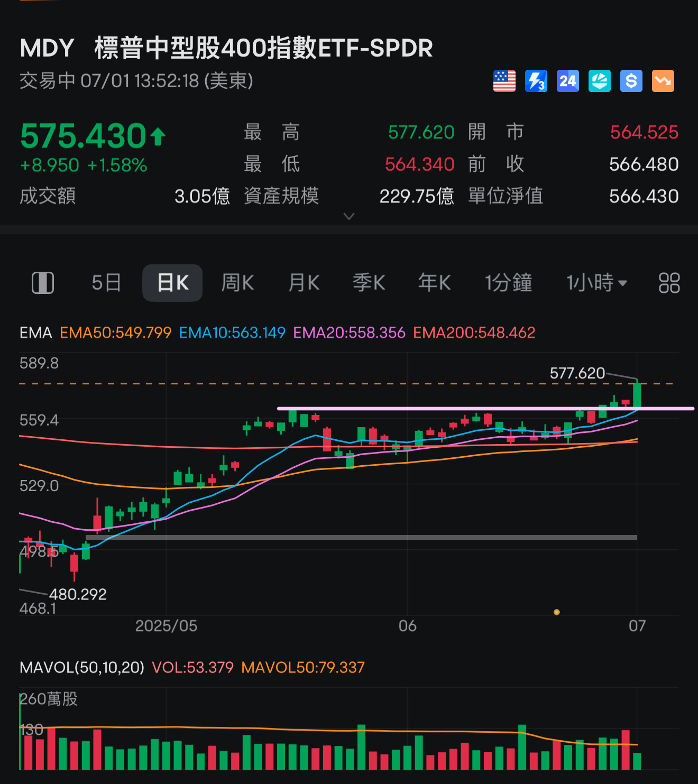Tap the EMA20:558.356 value
This screenshot has width=698, height=784.
pos(349,333)
